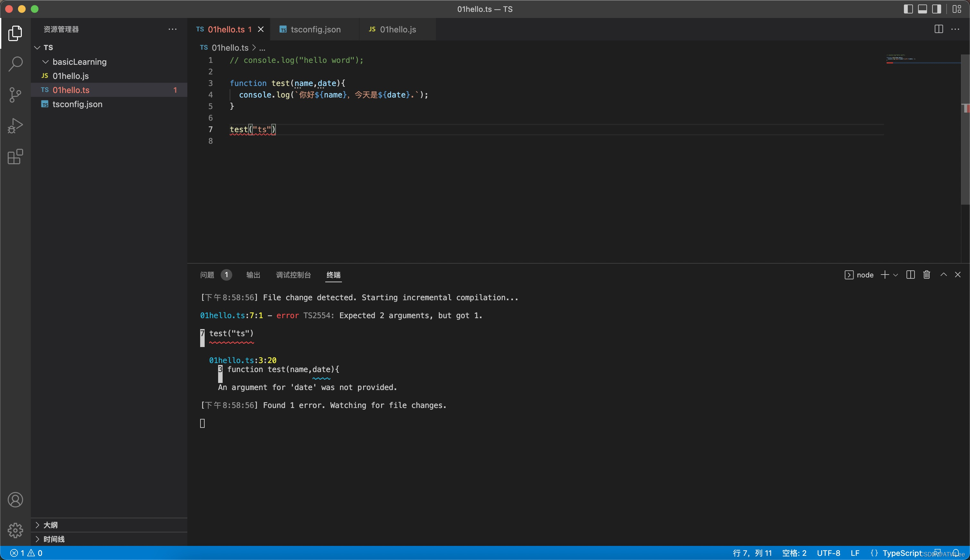Click the node terminal profile label
This screenshot has height=560, width=970.
click(x=859, y=275)
